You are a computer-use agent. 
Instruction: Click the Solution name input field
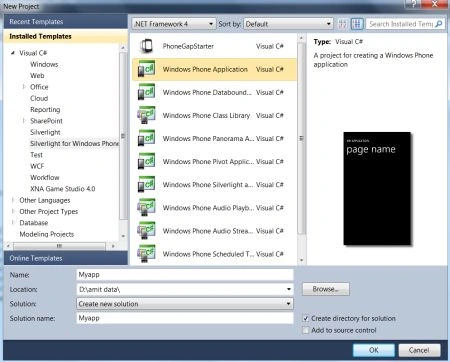[x=185, y=318]
